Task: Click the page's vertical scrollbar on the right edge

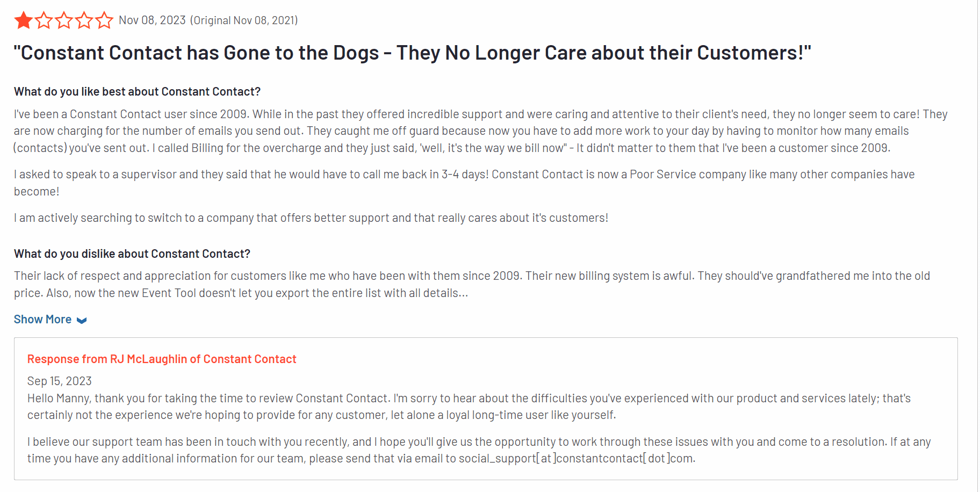Action: [978, 246]
